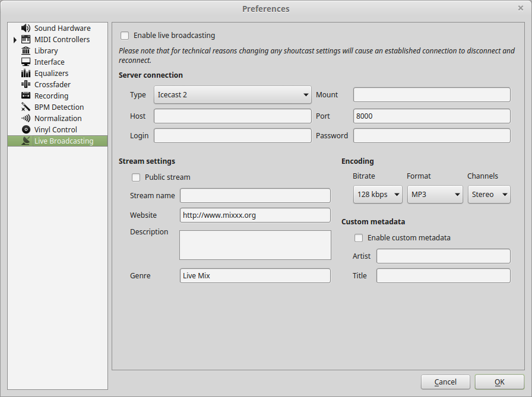This screenshot has width=532, height=397.
Task: Select Normalization preferences page
Action: 58,119
